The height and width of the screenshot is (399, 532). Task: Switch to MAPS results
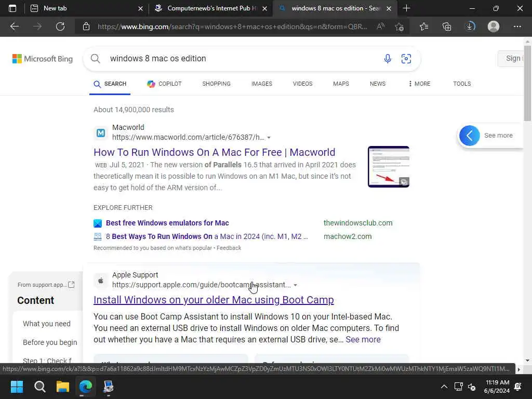[341, 84]
